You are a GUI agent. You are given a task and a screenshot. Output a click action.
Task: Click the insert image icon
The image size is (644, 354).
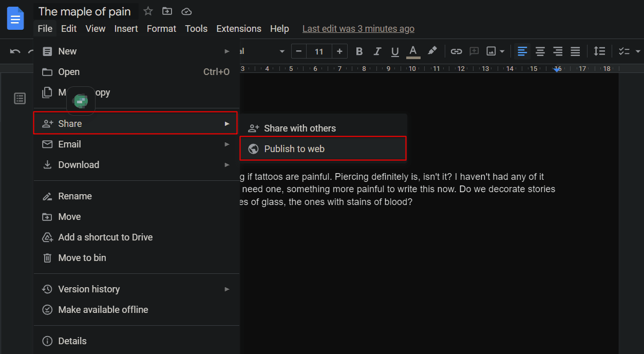(491, 51)
